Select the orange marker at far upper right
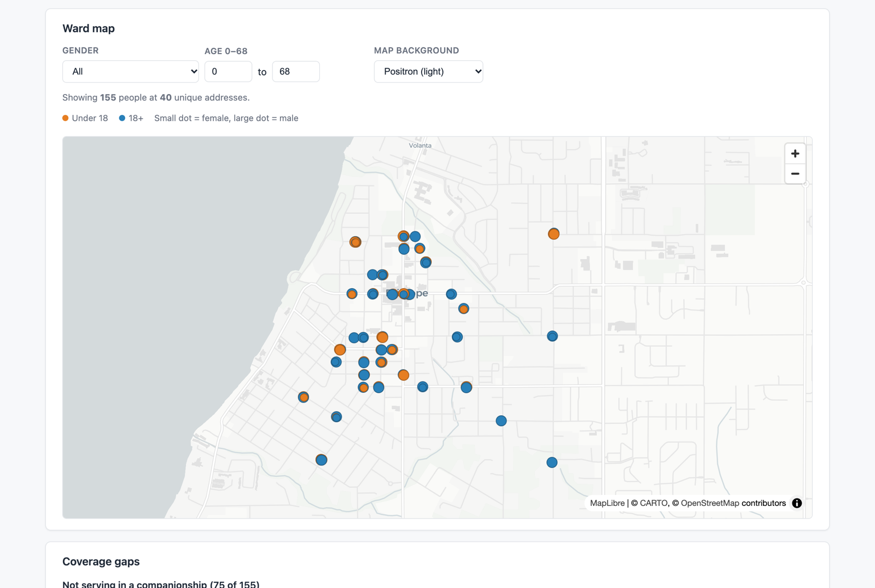This screenshot has width=875, height=588. click(553, 234)
